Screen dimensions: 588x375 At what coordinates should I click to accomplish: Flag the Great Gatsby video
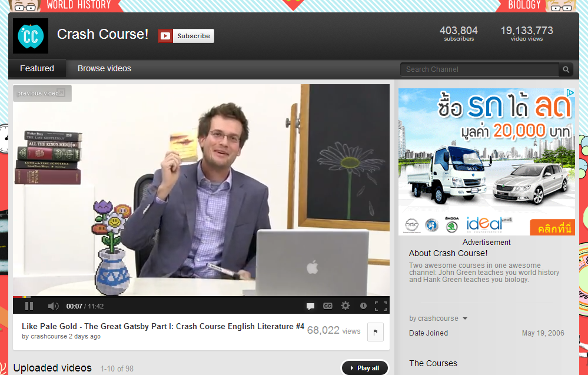point(376,332)
